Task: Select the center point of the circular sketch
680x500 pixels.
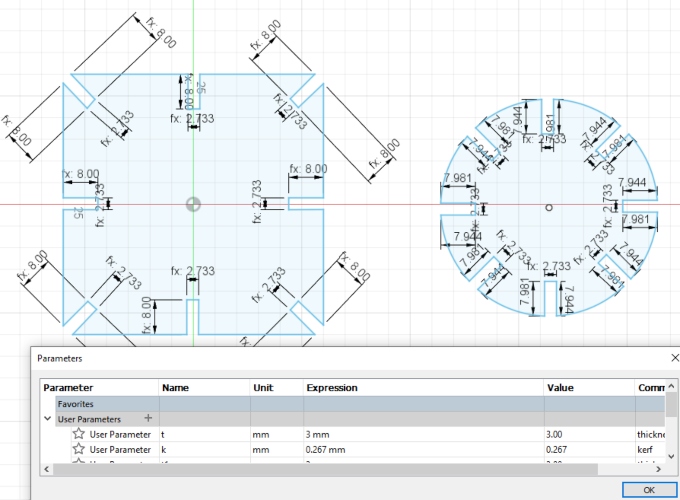Action: click(x=549, y=208)
